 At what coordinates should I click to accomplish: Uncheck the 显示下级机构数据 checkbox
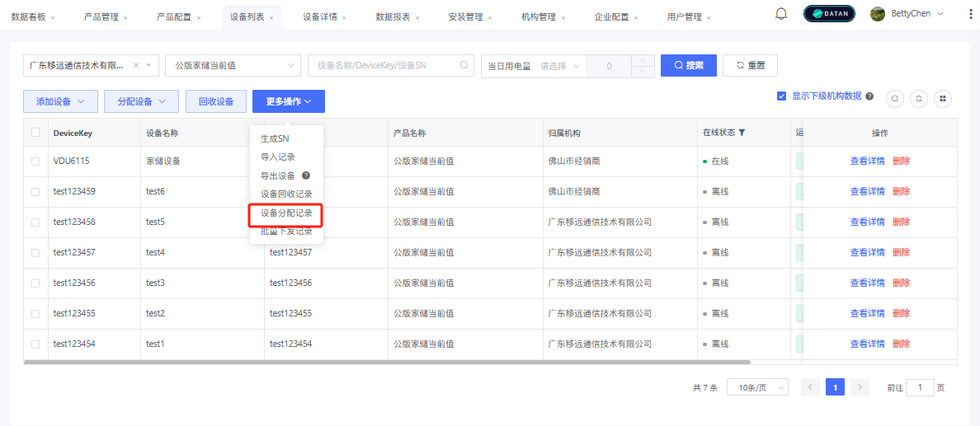781,96
